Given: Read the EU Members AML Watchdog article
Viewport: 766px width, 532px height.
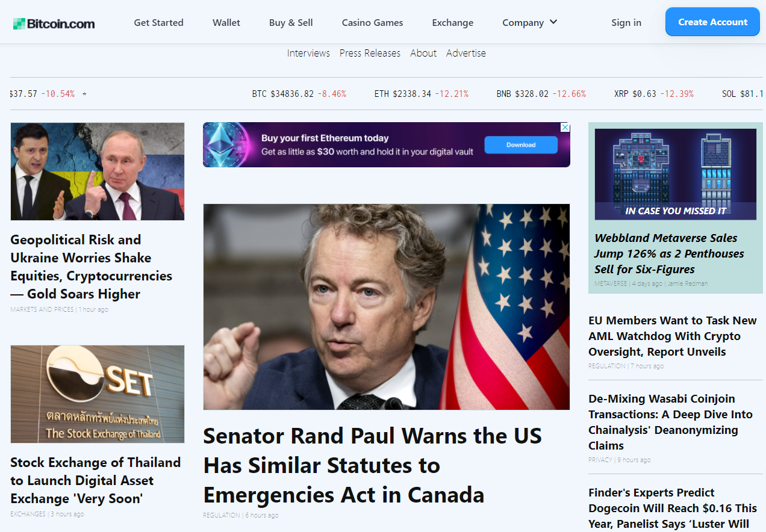Looking at the screenshot, I should 673,336.
